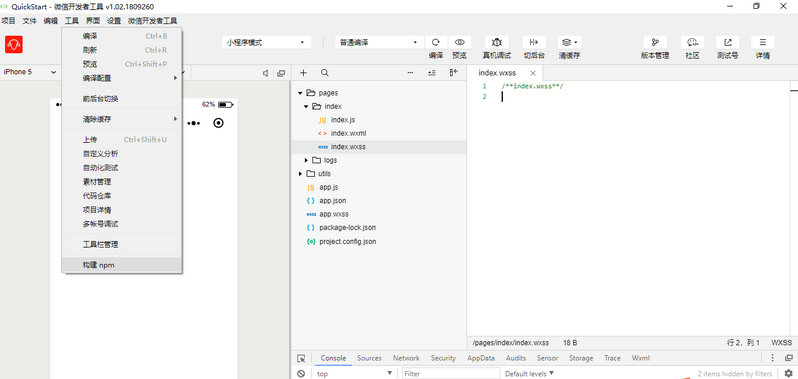This screenshot has width=798, height=379.
Task: Collapse the file tree panel icon
Action: [453, 73]
